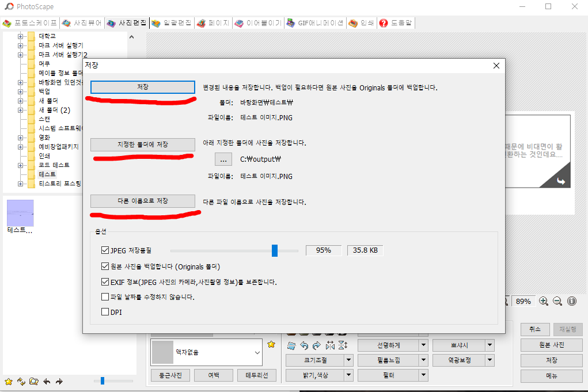Image resolution: width=588 pixels, height=392 pixels.
Task: Open 필름느낌 dropdown arrow
Action: pos(423,360)
